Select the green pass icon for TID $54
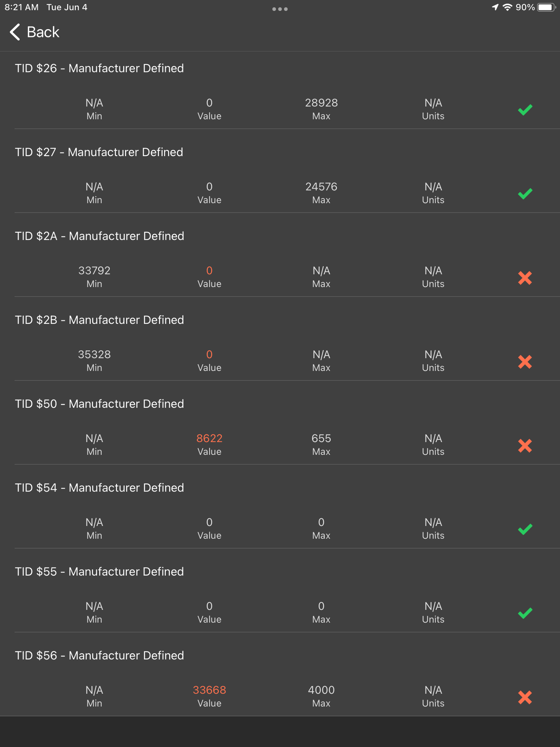 [x=525, y=529]
